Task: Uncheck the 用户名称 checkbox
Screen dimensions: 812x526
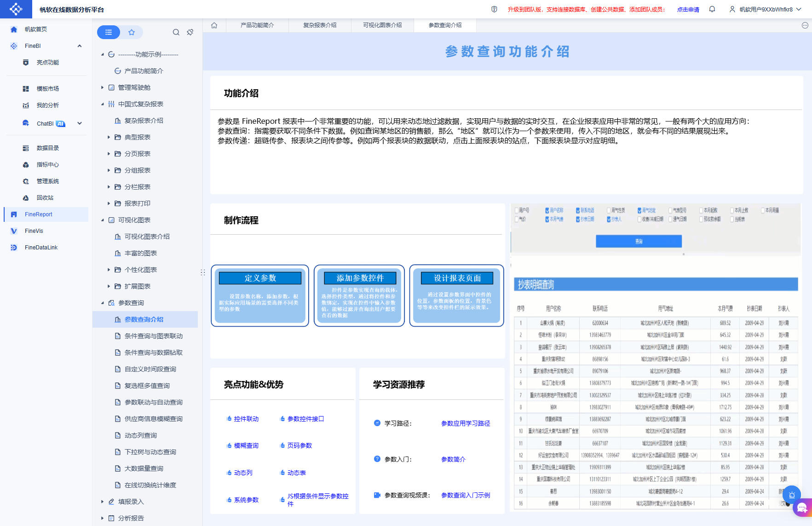Action: [547, 210]
